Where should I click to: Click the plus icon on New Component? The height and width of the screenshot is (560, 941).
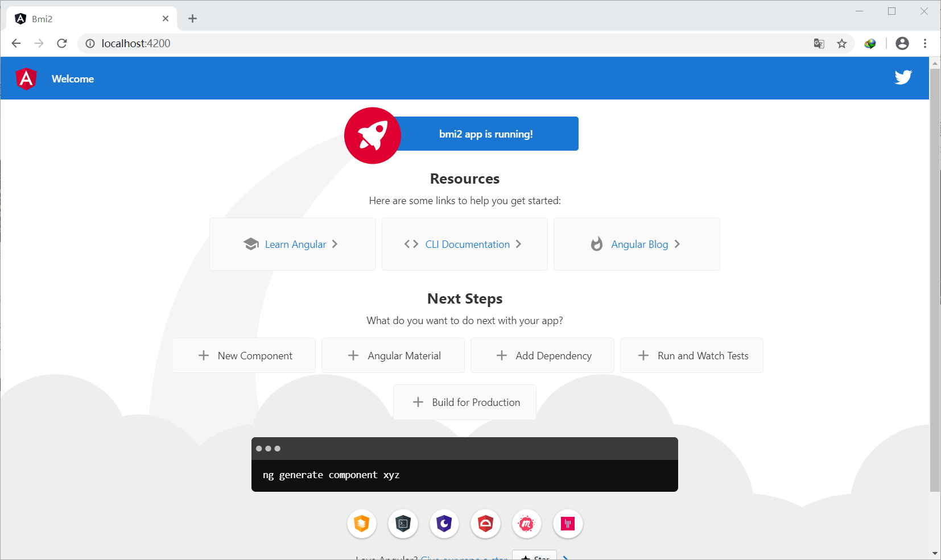204,355
